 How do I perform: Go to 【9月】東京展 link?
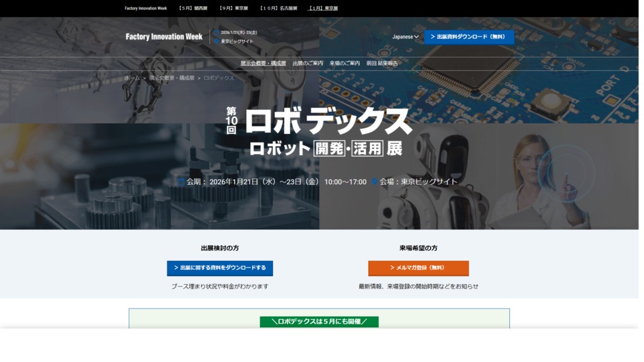[233, 8]
